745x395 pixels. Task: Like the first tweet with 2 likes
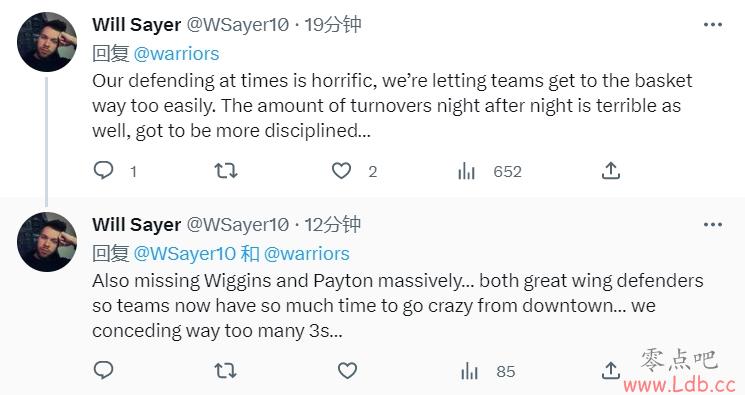341,171
